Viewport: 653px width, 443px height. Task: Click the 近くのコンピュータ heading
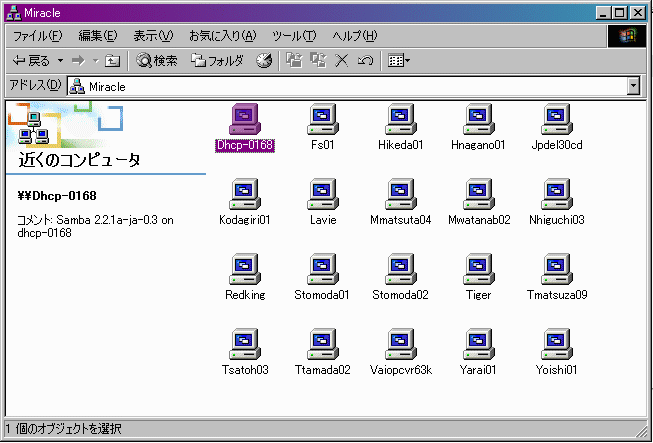tap(79, 160)
